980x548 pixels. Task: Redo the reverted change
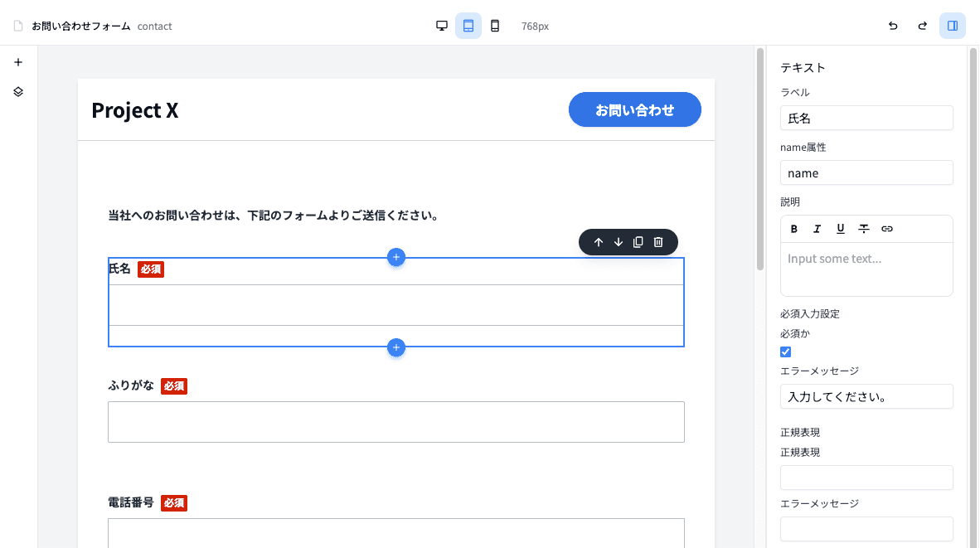tap(922, 26)
